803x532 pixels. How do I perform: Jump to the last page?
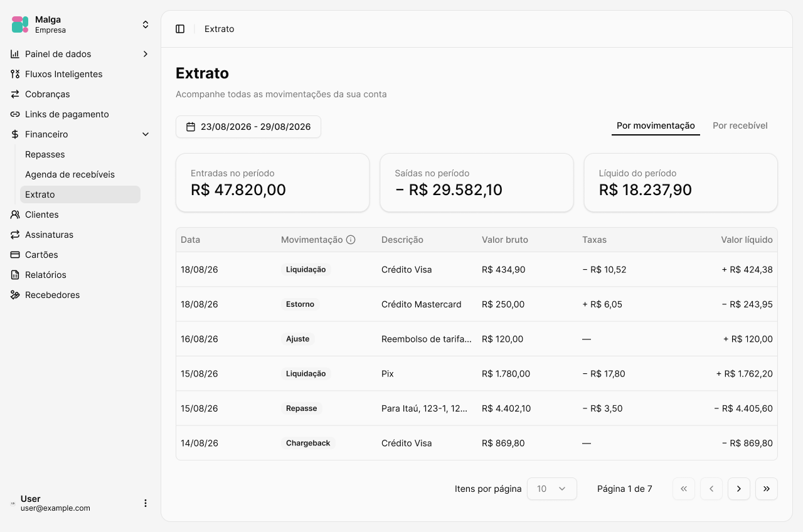click(767, 489)
